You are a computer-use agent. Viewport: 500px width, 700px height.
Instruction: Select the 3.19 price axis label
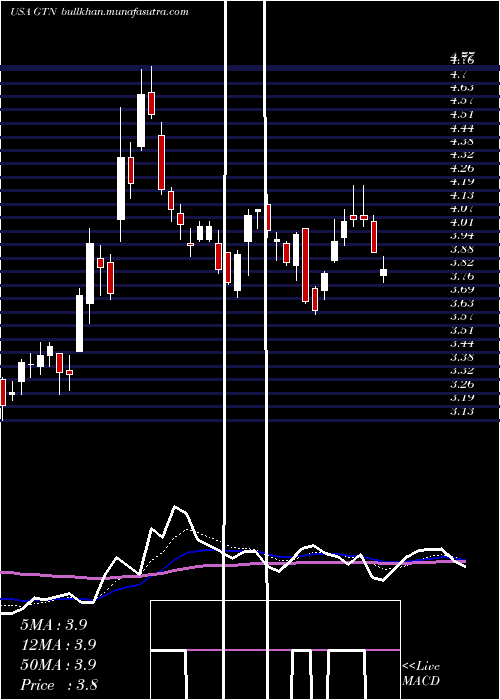click(x=462, y=397)
